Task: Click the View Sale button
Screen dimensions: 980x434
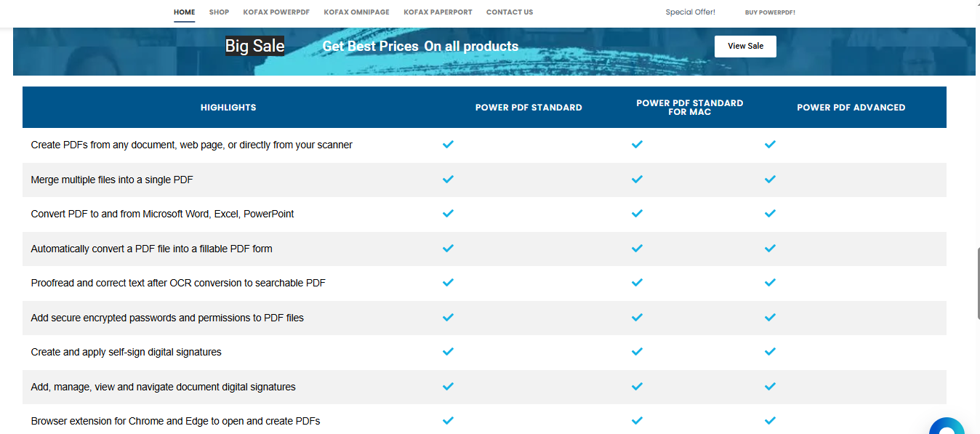Action: (x=745, y=46)
